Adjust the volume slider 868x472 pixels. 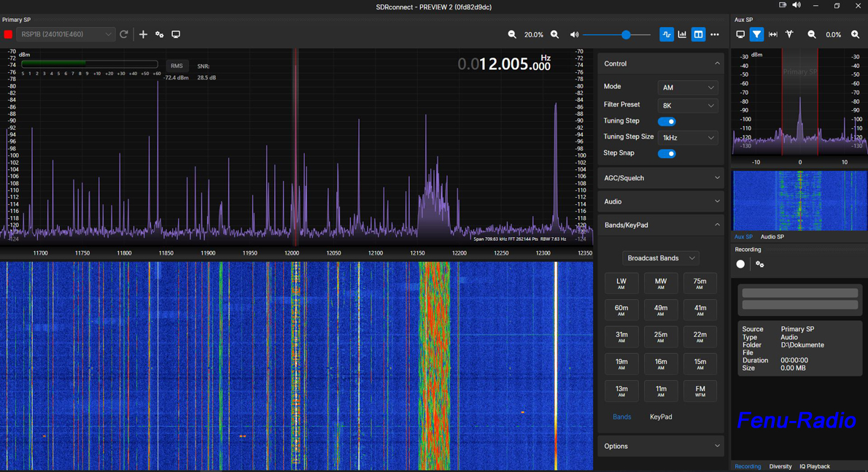tap(626, 34)
